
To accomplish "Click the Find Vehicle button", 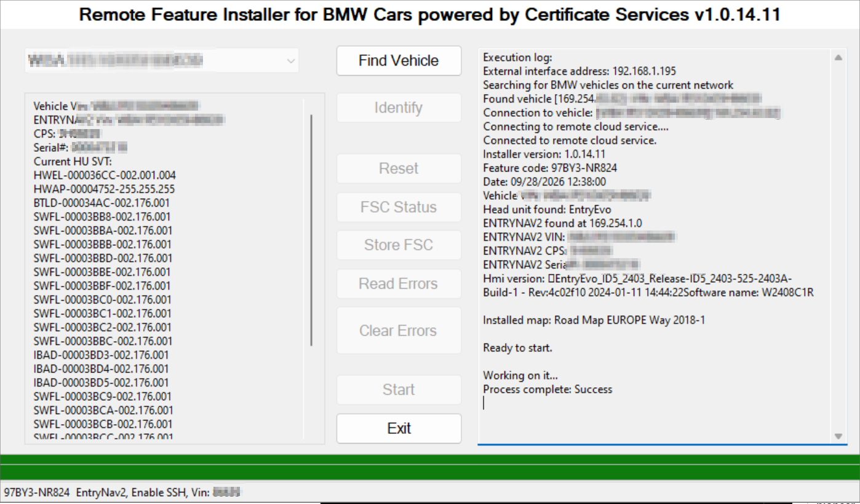I will coord(399,61).
